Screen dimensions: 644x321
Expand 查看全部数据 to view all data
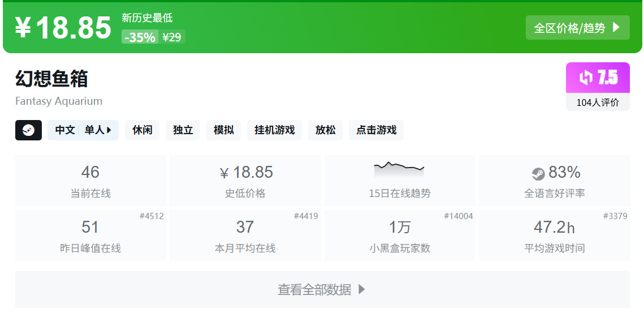click(x=322, y=289)
